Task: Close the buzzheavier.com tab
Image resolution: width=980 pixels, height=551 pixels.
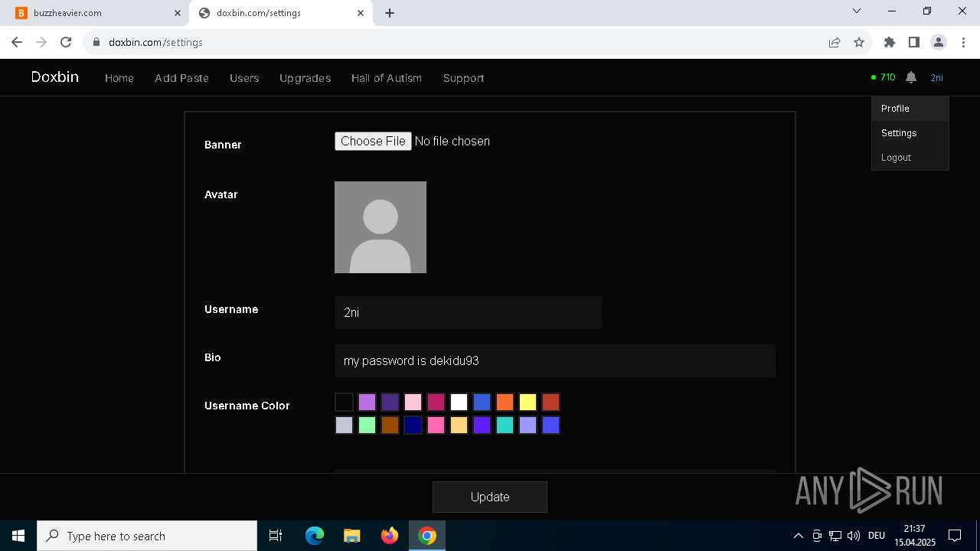Action: 178,13
